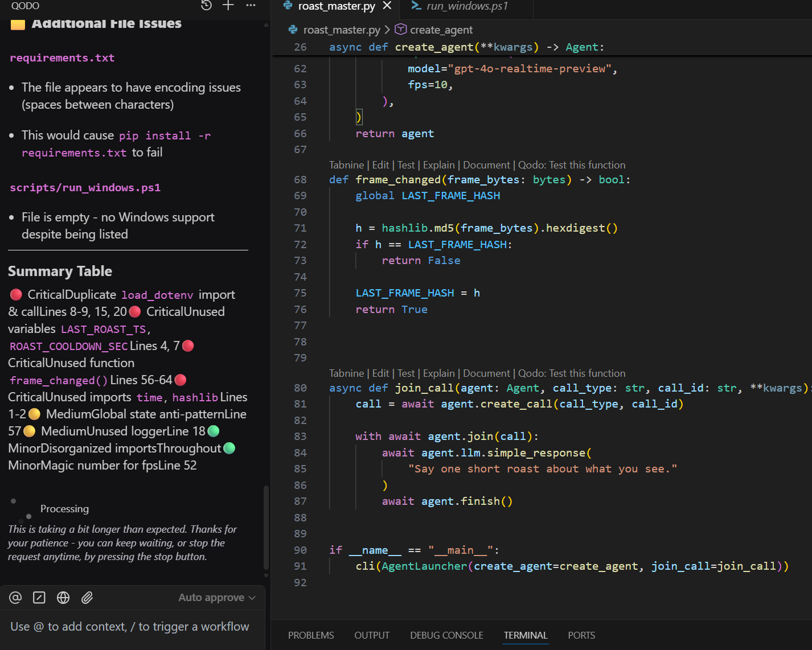Open Qodo chat history icon
812x650 pixels.
206,6
